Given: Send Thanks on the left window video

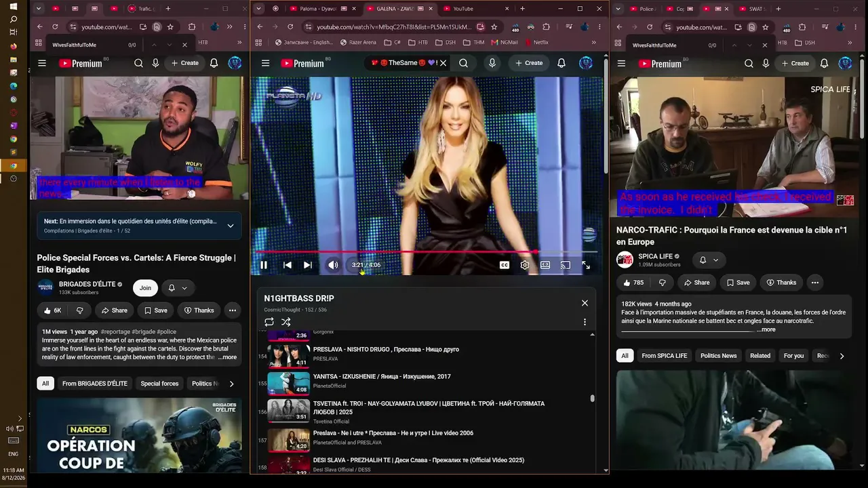Looking at the screenshot, I should 199,310.
